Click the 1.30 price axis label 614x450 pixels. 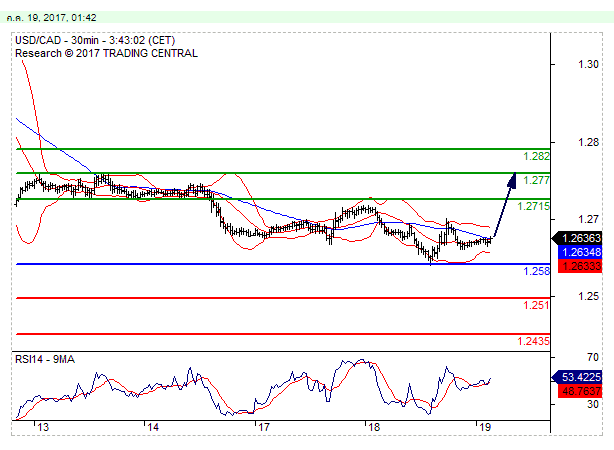tap(588, 64)
